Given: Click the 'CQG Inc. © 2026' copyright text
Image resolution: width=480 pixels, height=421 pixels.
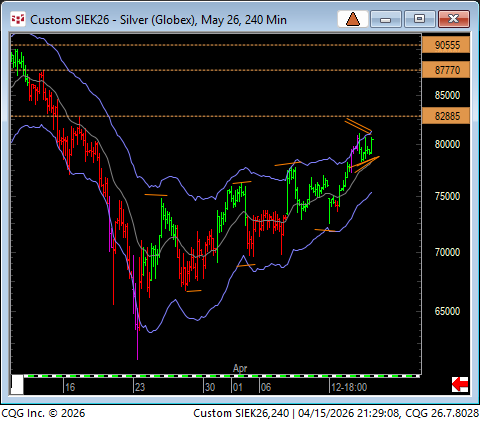Looking at the screenshot, I should click(43, 413).
